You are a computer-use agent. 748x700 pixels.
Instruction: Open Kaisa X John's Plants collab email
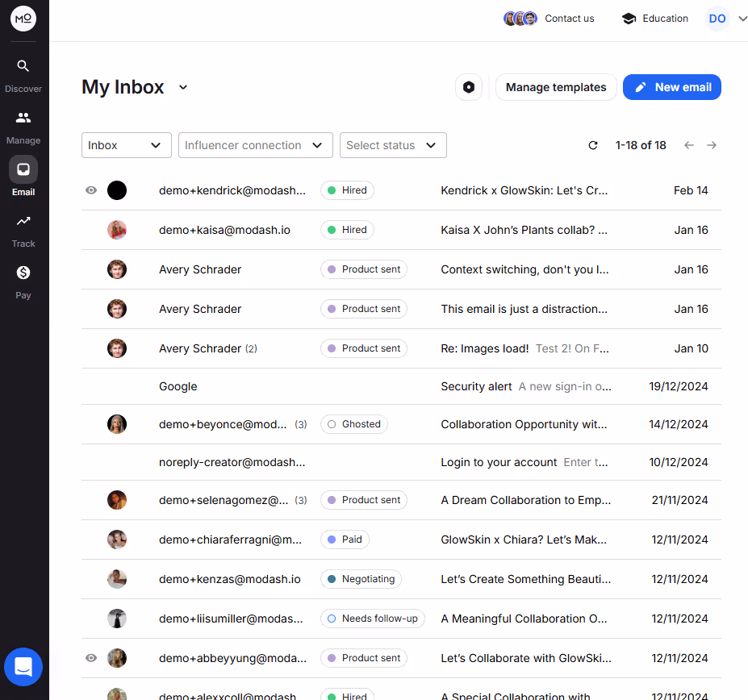524,230
